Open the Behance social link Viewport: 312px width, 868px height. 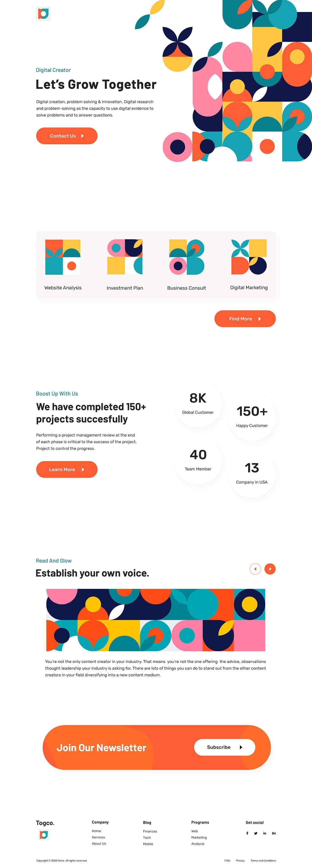(274, 833)
